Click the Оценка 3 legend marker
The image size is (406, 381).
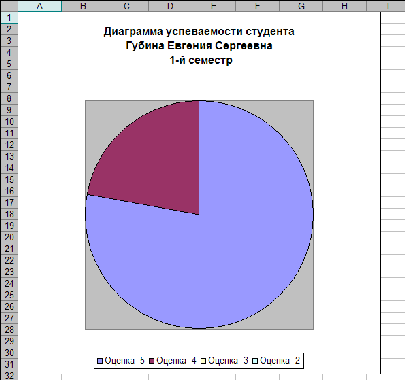pos(203,361)
